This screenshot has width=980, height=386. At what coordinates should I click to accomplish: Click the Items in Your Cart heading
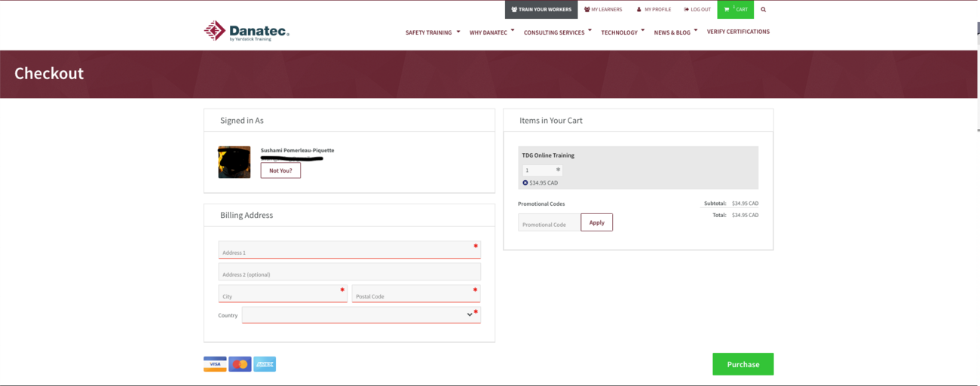pos(551,121)
